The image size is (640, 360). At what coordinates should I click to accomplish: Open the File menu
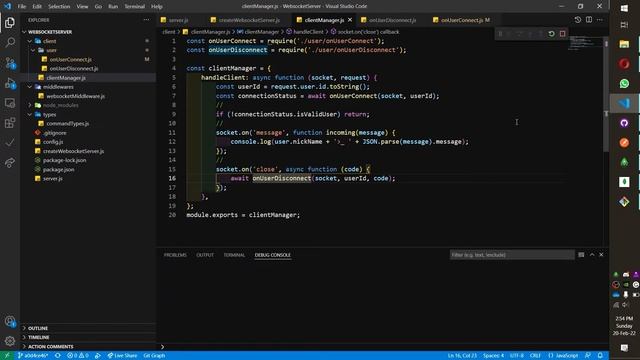point(22,7)
